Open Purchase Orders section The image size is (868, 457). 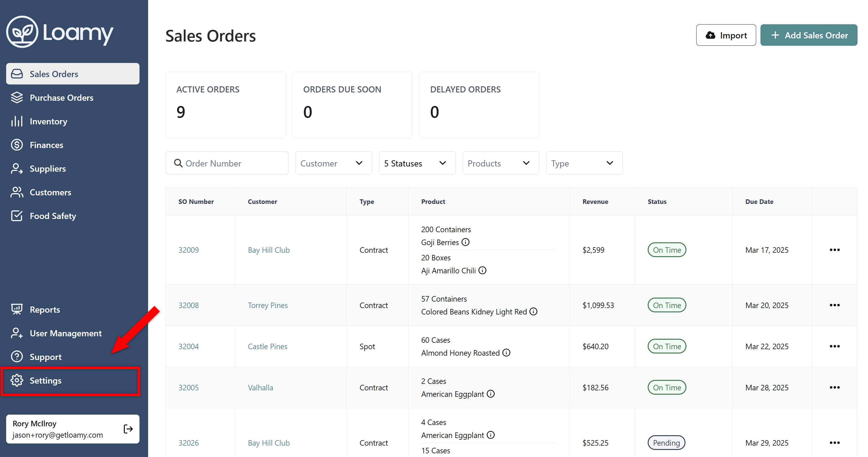pyautogui.click(x=73, y=98)
